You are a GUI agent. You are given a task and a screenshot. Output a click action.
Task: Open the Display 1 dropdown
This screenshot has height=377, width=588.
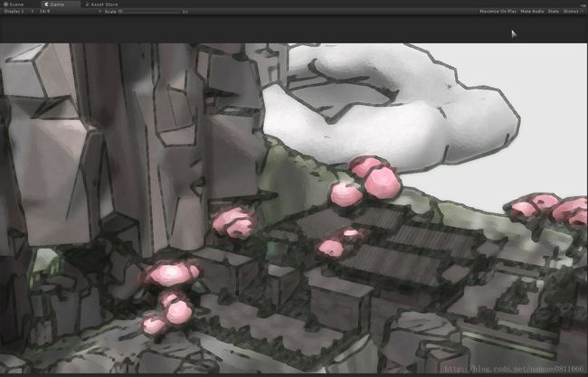[18, 12]
